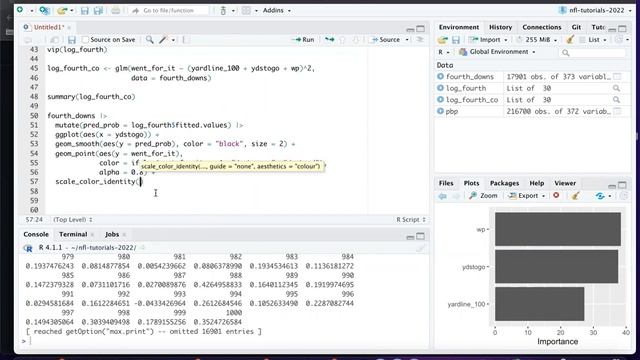Open the R language selector dropdown
640x360 pixels.
(x=443, y=52)
